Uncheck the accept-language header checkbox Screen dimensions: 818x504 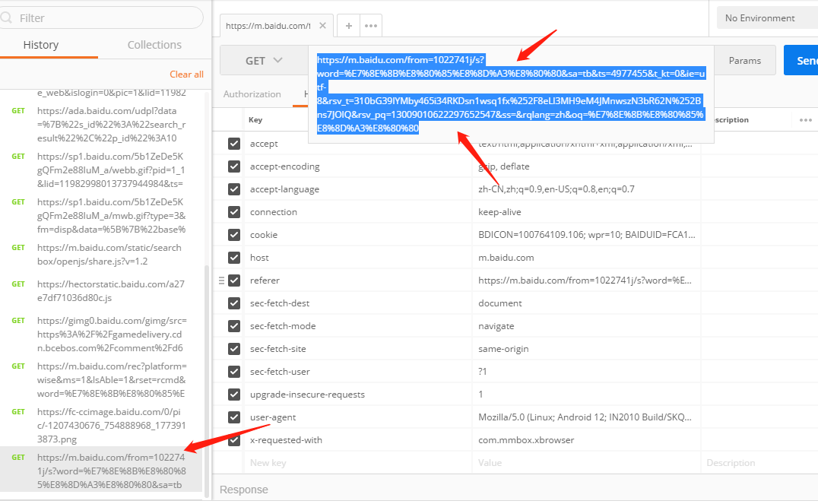pos(234,189)
